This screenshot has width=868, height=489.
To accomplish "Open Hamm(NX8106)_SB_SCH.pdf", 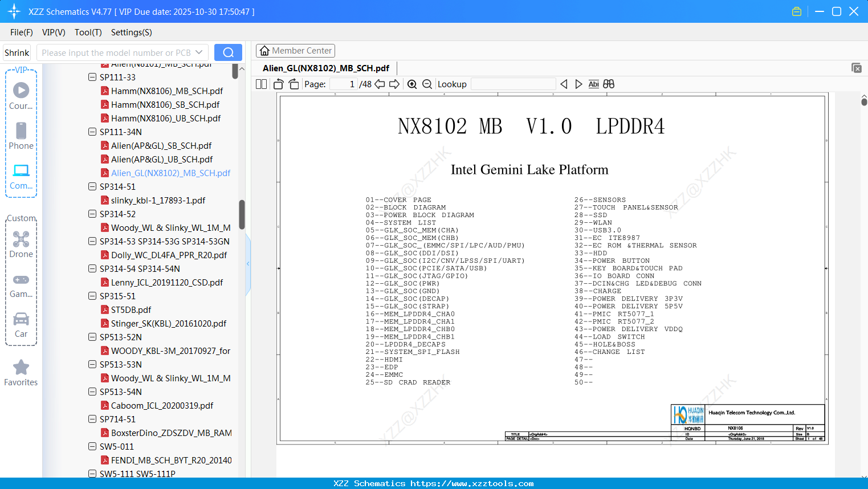I will coord(165,104).
